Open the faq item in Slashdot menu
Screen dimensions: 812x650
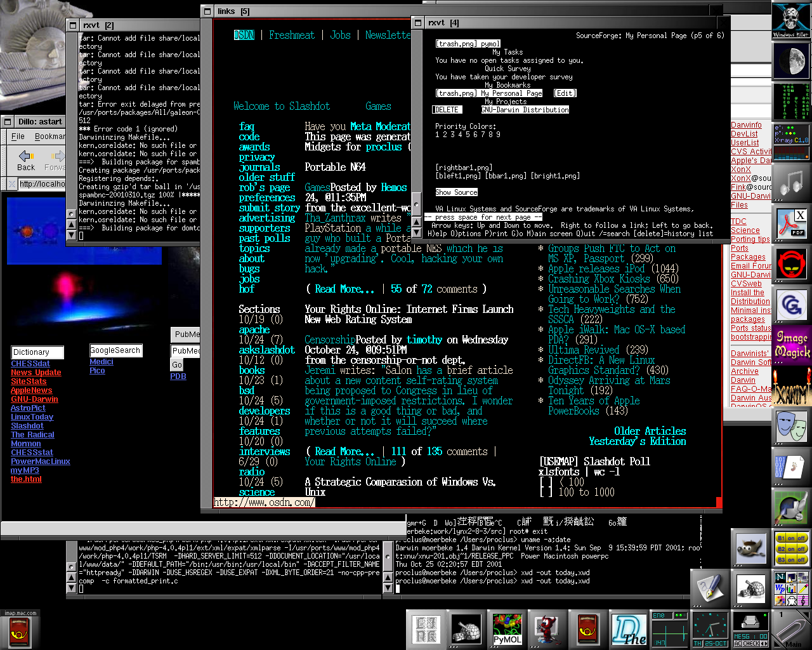(x=246, y=126)
